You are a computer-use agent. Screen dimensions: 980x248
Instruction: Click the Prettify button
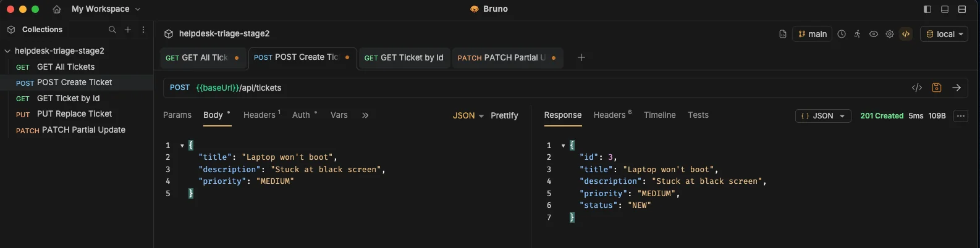504,115
